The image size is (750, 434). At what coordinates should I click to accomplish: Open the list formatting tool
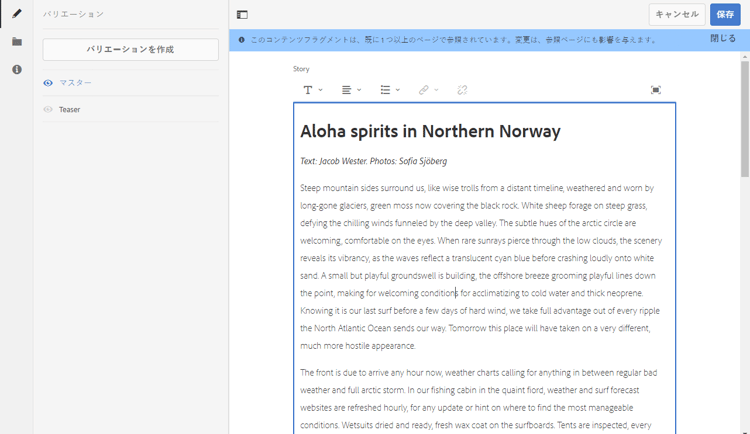pos(385,90)
